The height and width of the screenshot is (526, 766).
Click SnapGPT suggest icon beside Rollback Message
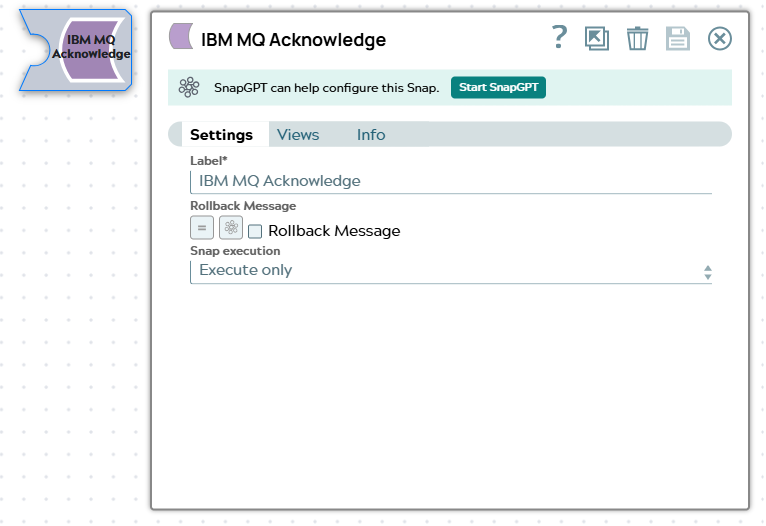(231, 228)
